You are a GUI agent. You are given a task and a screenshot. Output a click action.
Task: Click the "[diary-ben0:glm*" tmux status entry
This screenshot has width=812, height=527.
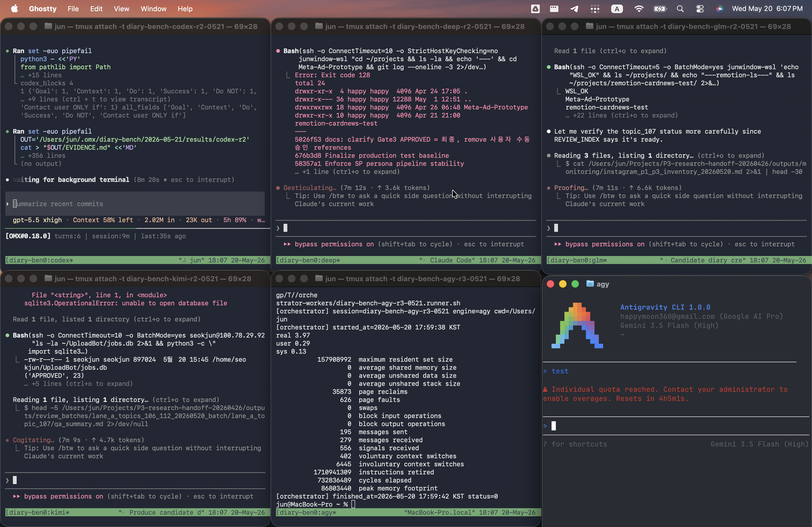[x=577, y=260]
